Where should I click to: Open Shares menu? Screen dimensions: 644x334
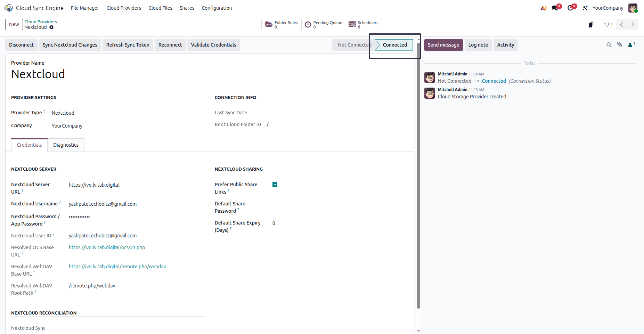(x=187, y=8)
